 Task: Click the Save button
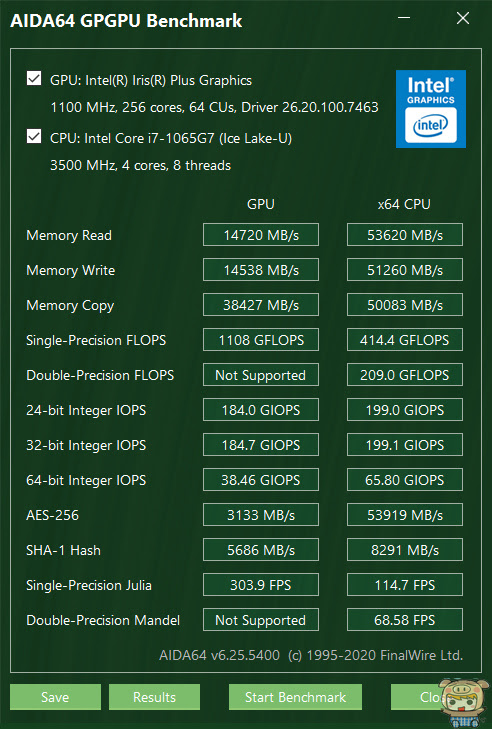pos(55,696)
